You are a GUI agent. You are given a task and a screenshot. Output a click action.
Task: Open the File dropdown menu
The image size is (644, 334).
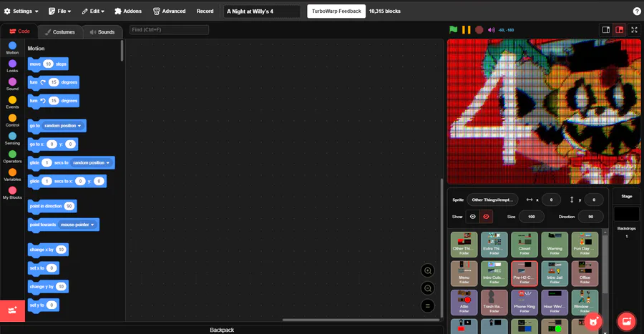tap(60, 11)
